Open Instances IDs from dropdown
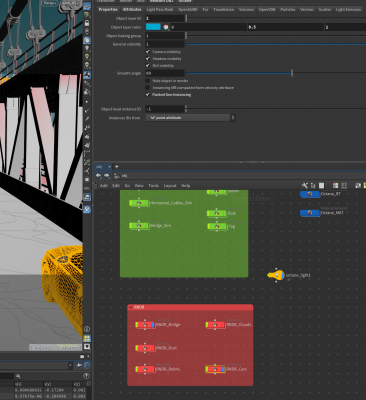This screenshot has width=366, height=400. 190,118
